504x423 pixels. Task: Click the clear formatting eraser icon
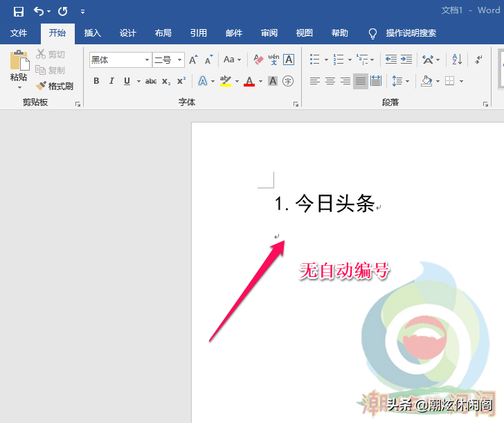(258, 60)
